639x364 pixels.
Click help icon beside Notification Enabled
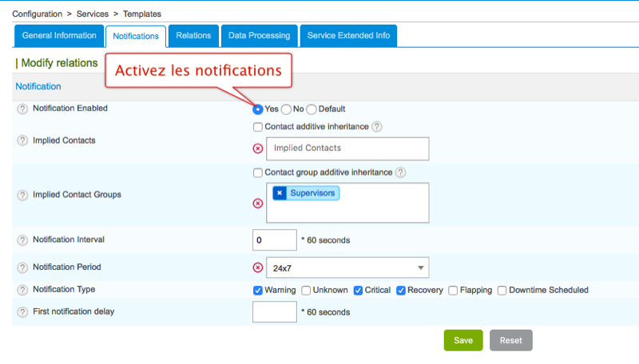pyautogui.click(x=22, y=109)
